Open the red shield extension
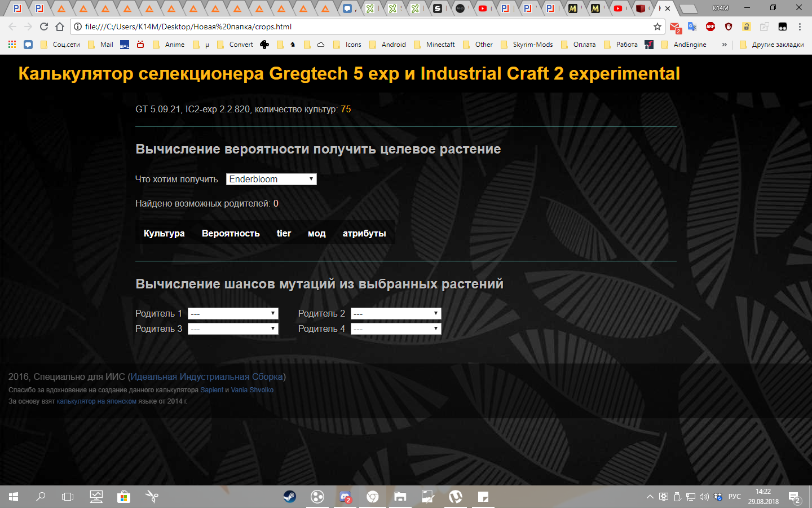This screenshot has height=508, width=812. pos(729,27)
